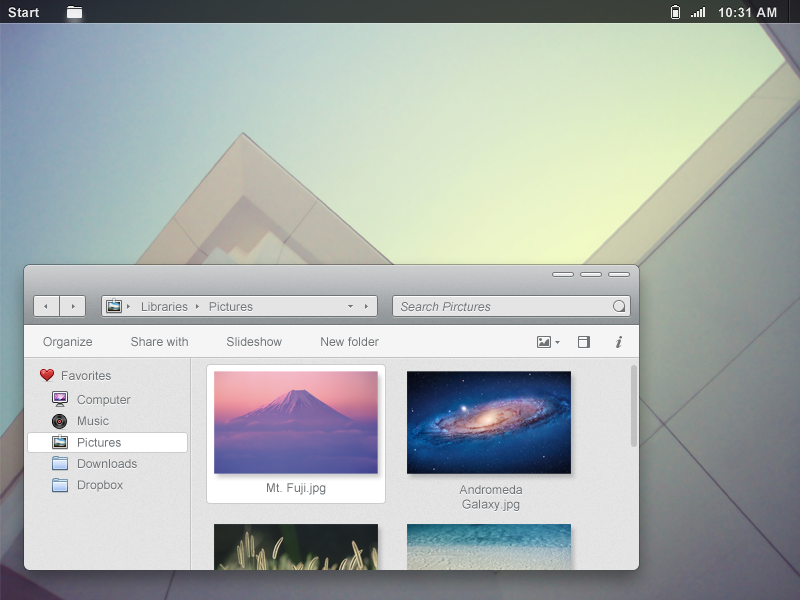
Task: Click the pictures library icon in address bar
Action: point(114,306)
